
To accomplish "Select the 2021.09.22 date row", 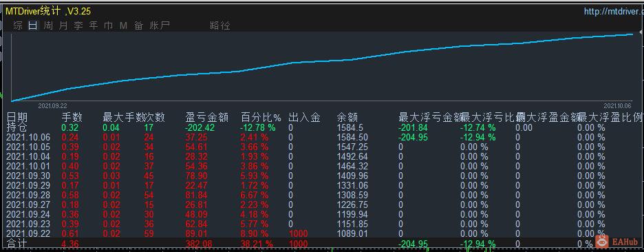I will point(28,233).
